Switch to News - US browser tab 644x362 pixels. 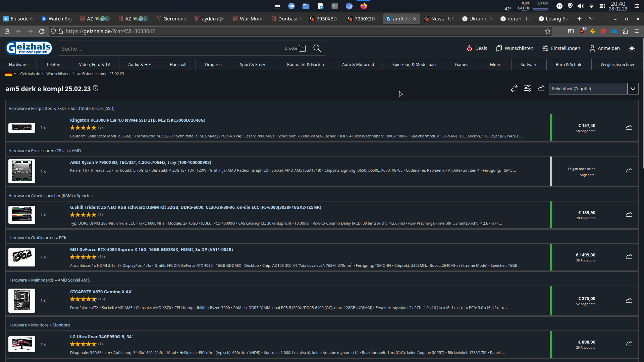pos(439,19)
